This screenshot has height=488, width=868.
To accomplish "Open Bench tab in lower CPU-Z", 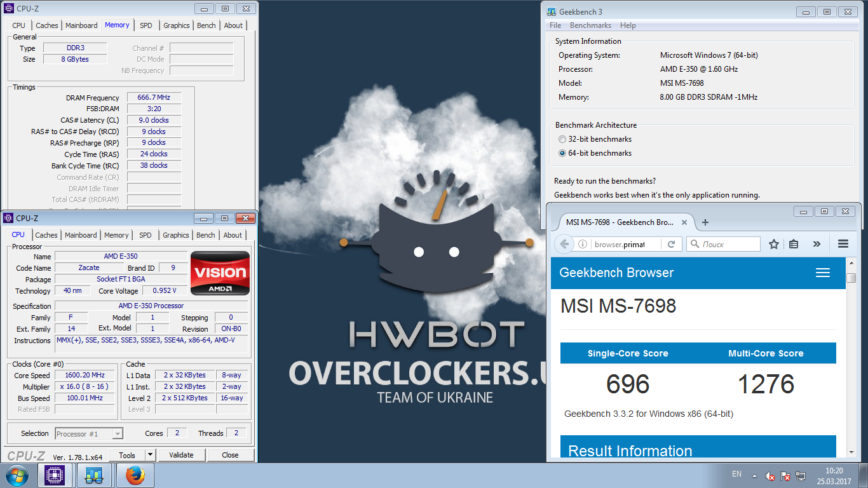I will [206, 235].
